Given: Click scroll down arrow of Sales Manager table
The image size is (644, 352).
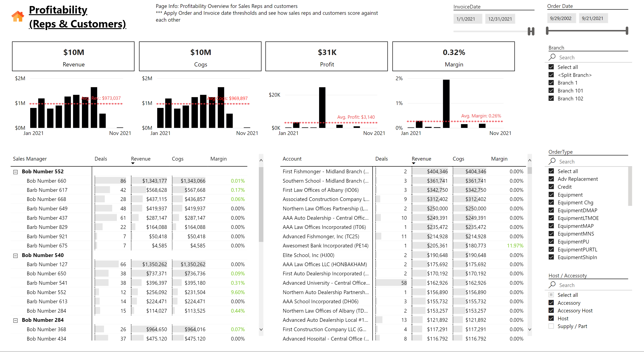Looking at the screenshot, I should (x=261, y=329).
